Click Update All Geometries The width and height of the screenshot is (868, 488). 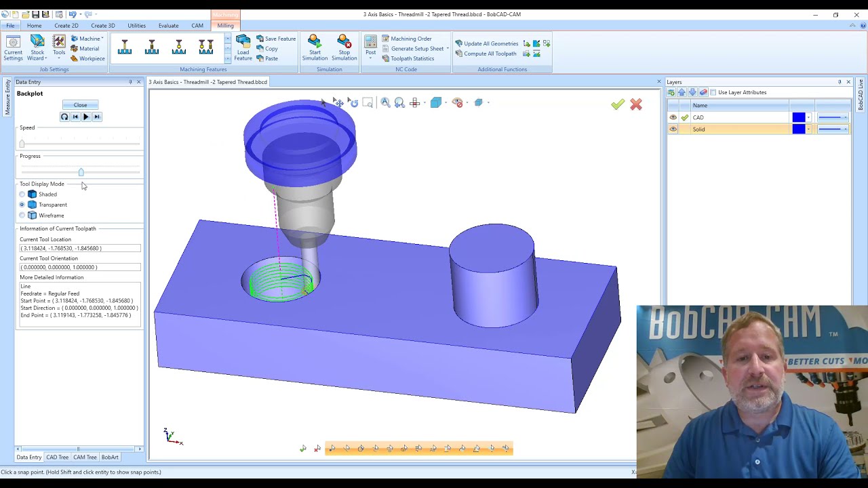487,43
